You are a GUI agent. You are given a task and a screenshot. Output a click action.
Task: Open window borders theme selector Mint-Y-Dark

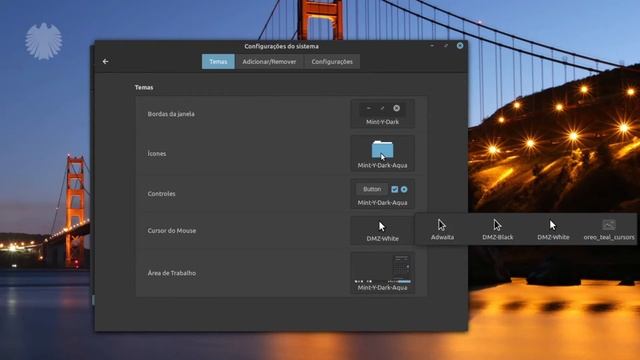tap(382, 114)
